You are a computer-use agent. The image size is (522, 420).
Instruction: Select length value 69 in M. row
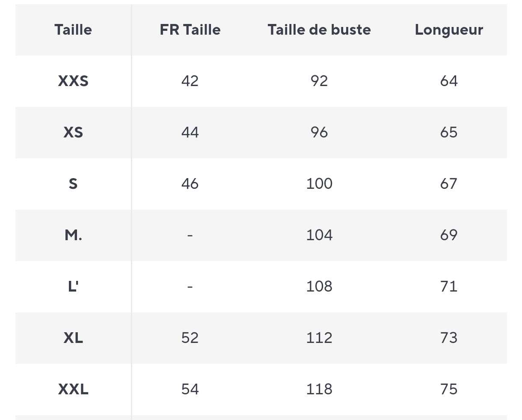449,235
